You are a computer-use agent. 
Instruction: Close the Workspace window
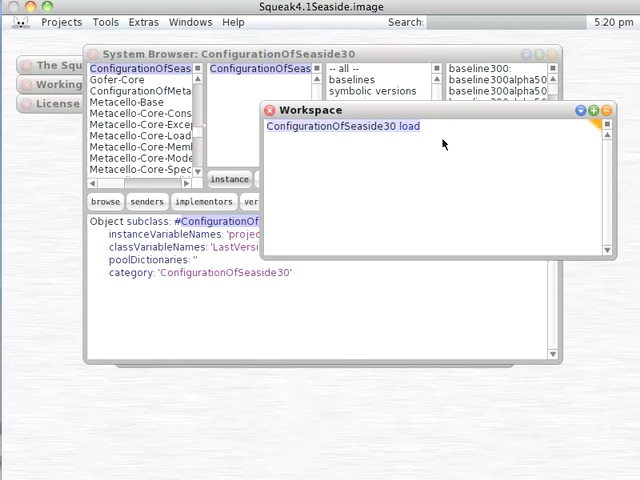(269, 110)
